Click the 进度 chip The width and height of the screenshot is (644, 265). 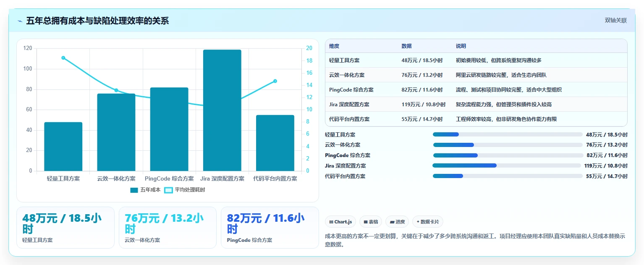point(397,222)
